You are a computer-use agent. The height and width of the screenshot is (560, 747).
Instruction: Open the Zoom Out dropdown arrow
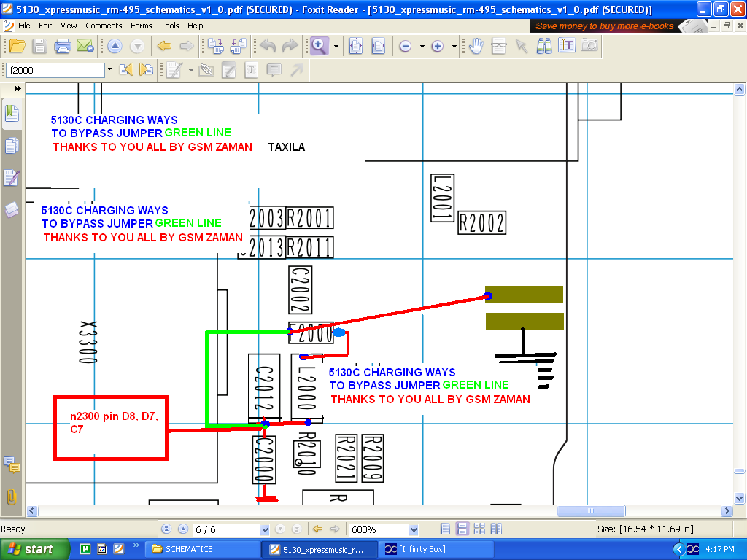point(422,46)
